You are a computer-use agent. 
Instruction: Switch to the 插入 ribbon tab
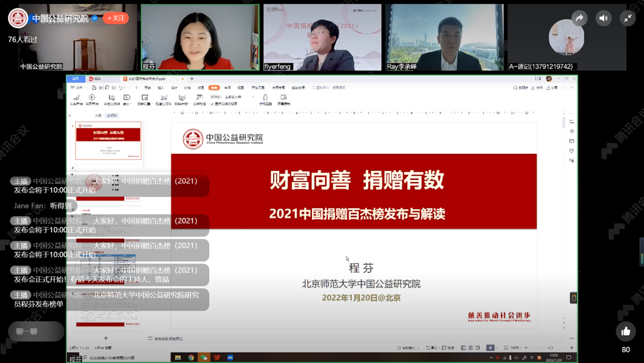tap(160, 88)
